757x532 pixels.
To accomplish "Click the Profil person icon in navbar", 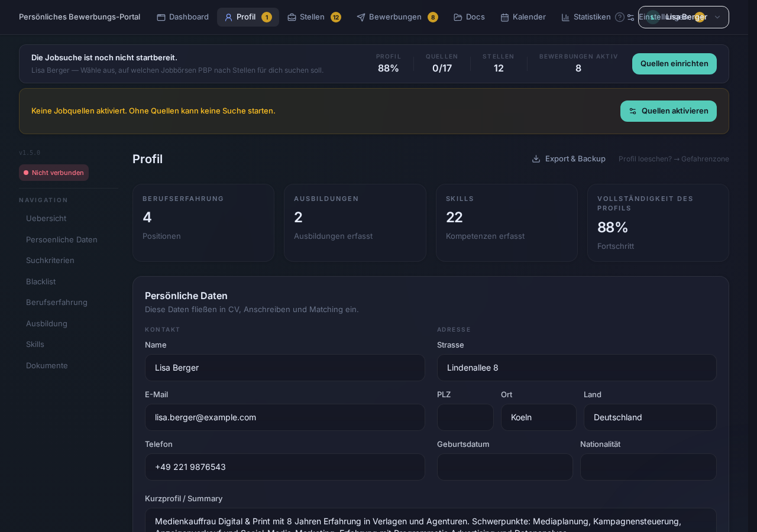I will coord(228,17).
